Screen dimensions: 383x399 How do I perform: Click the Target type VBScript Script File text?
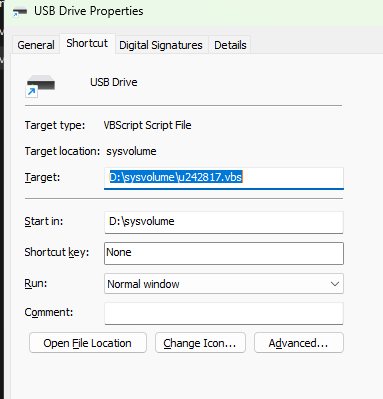pos(147,125)
